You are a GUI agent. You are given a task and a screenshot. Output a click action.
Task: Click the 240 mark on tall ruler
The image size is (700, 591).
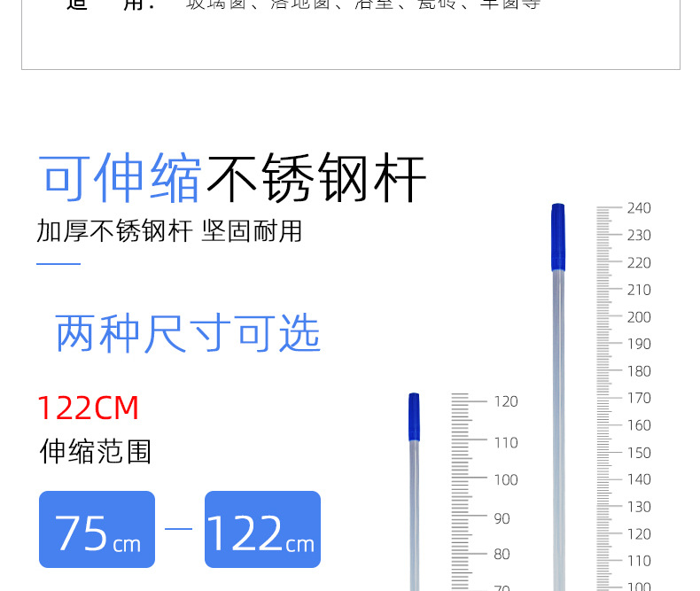click(x=639, y=208)
